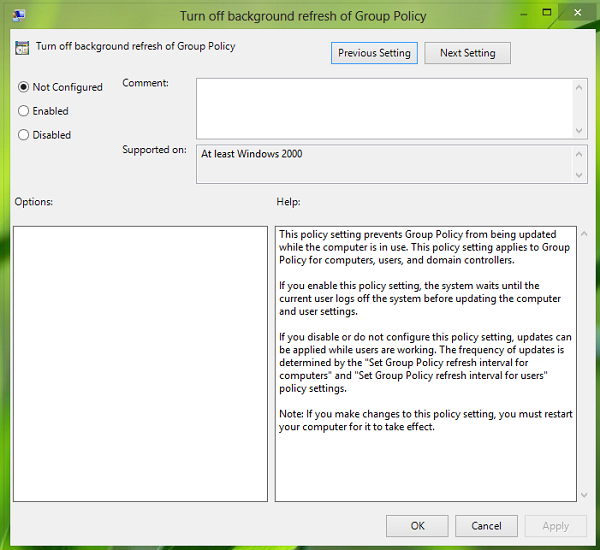Choose the Enabled radio option
Viewport: 600px width, 550px height.
point(24,111)
